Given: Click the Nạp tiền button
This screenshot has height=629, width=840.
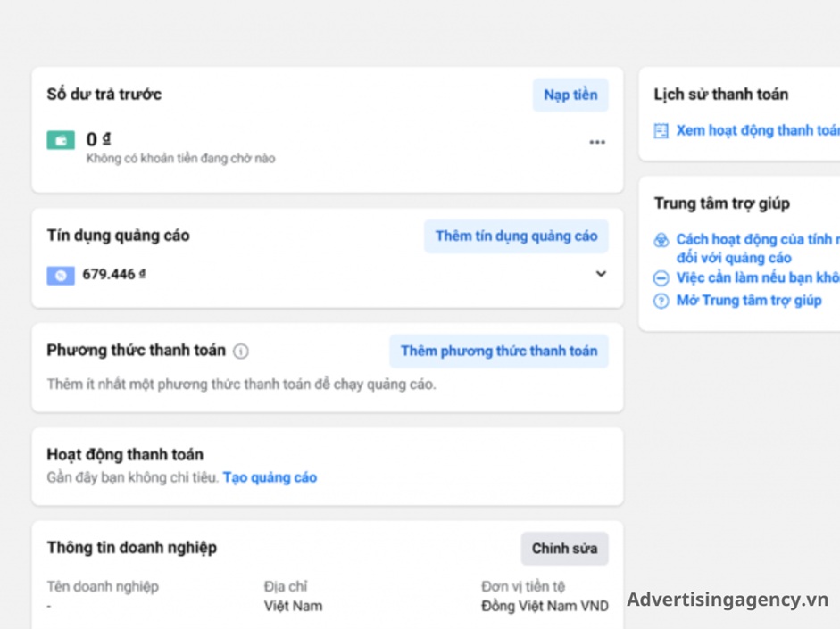Looking at the screenshot, I should pyautogui.click(x=570, y=95).
